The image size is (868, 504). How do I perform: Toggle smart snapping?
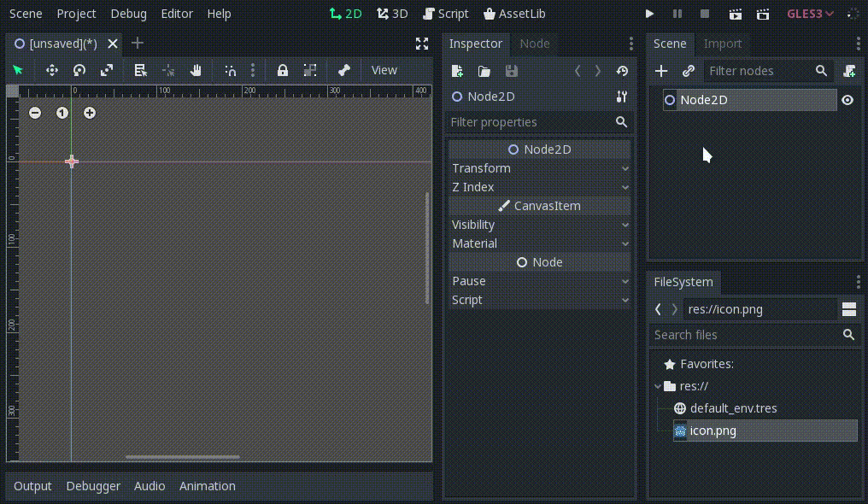coord(229,70)
